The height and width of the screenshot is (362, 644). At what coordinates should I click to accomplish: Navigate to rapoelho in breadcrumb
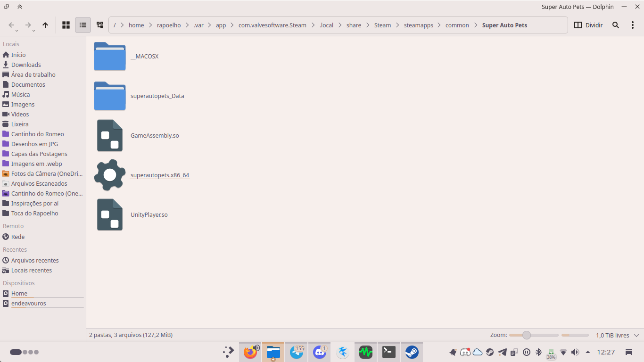coord(169,25)
